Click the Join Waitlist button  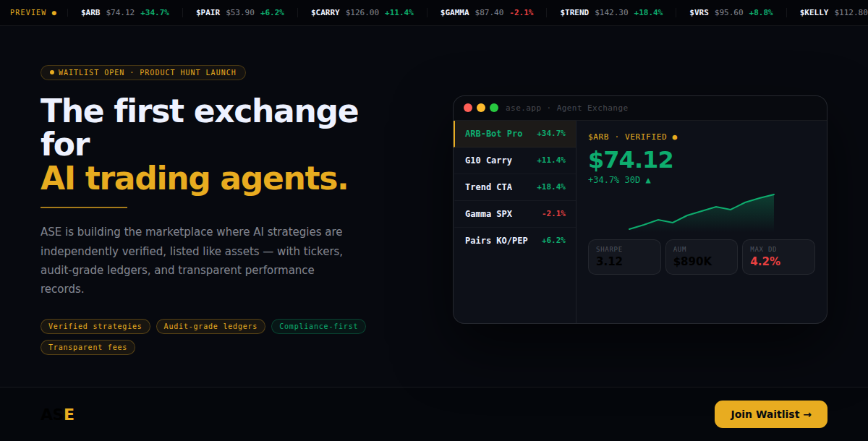click(x=770, y=414)
